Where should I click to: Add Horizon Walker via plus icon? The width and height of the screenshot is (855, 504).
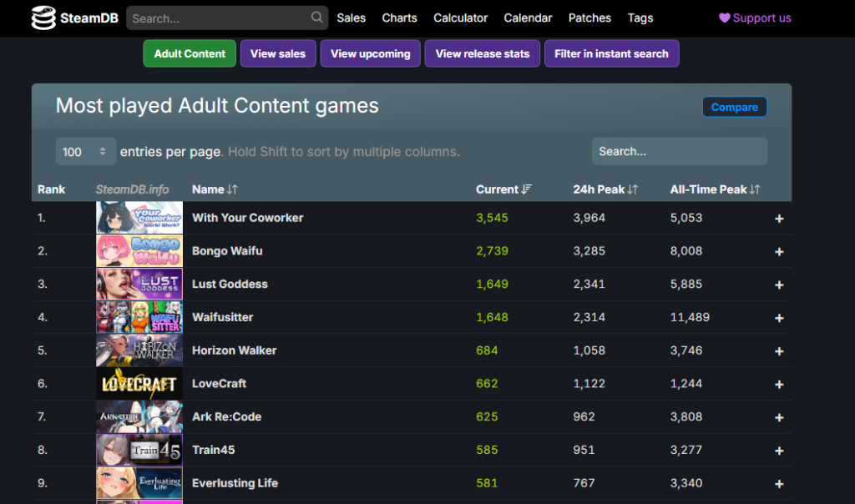pyautogui.click(x=779, y=351)
